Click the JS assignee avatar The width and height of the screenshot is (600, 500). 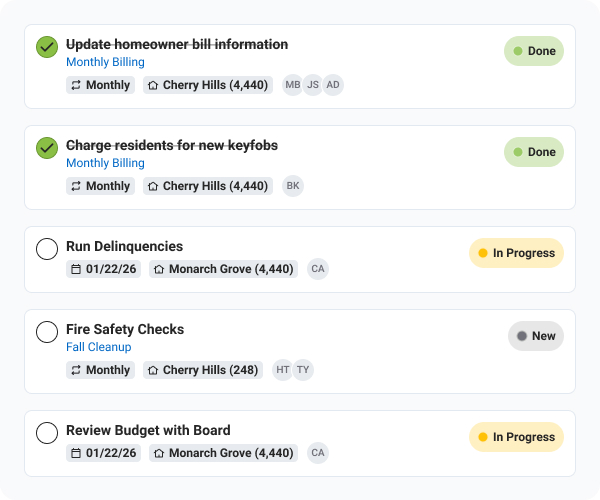[x=313, y=85]
